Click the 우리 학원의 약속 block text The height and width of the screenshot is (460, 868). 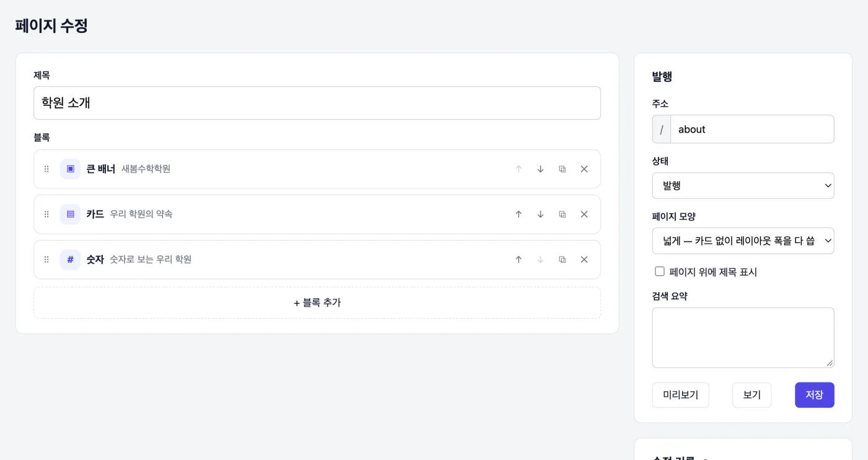click(x=141, y=215)
